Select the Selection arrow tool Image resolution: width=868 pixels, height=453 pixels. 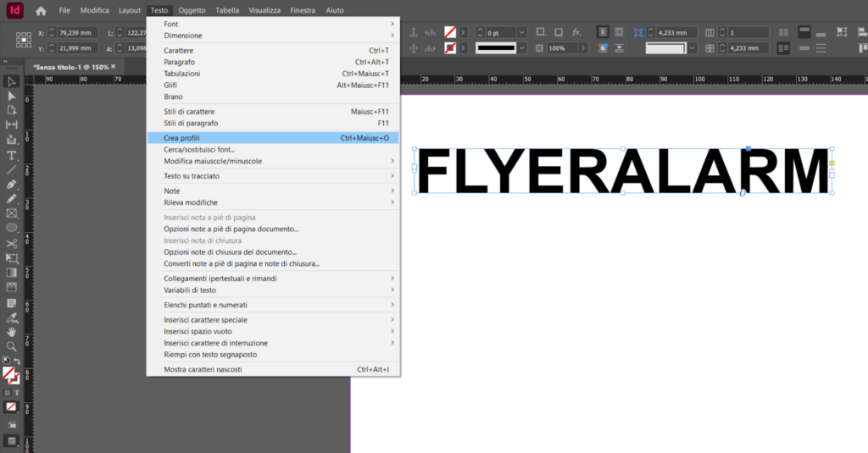pyautogui.click(x=12, y=82)
